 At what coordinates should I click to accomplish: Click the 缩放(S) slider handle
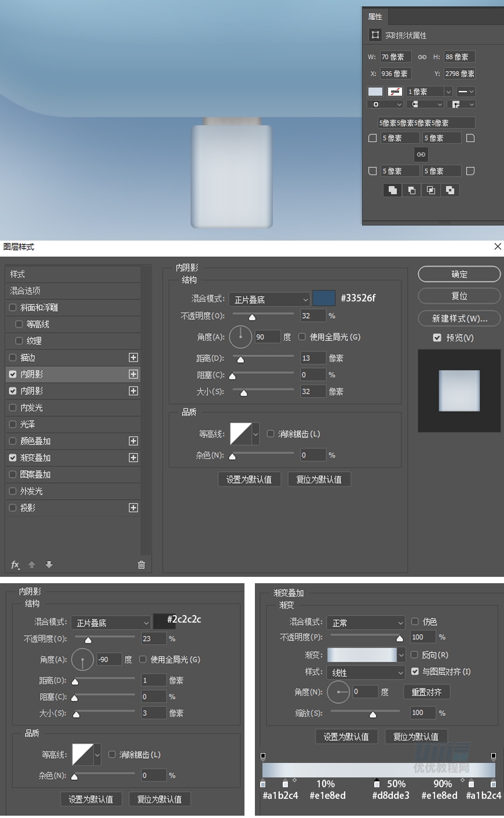coord(372,715)
